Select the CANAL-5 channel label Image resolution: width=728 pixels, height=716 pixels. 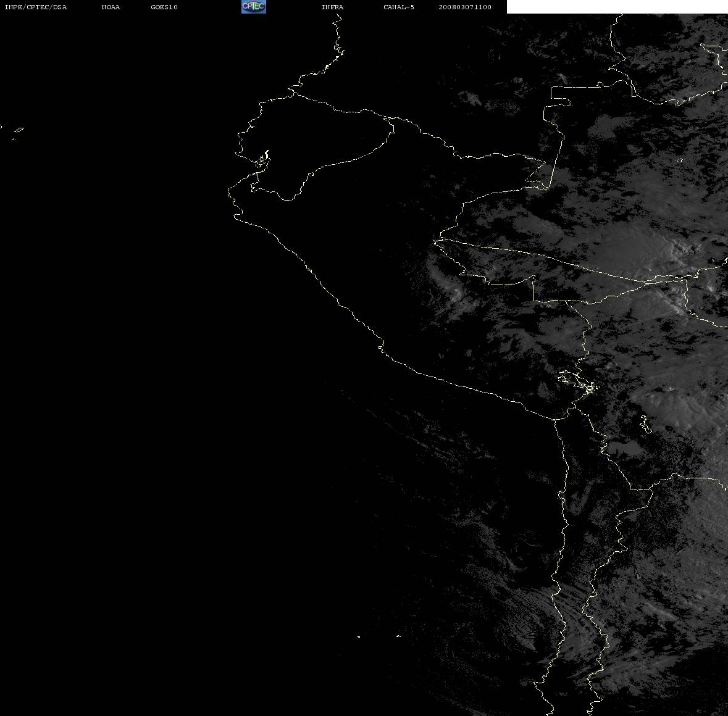tap(399, 7)
